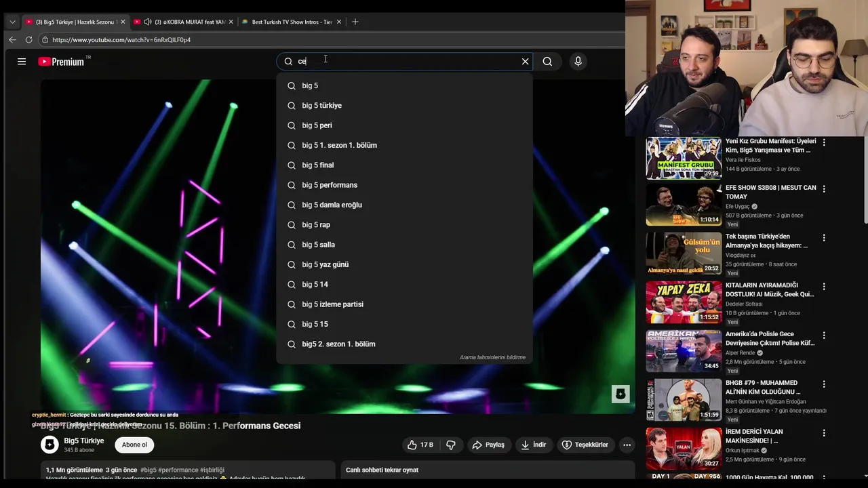Screen dimensions: 868x488
Task: Open the Big5 Türkiye channel avatar
Action: [x=50, y=445]
